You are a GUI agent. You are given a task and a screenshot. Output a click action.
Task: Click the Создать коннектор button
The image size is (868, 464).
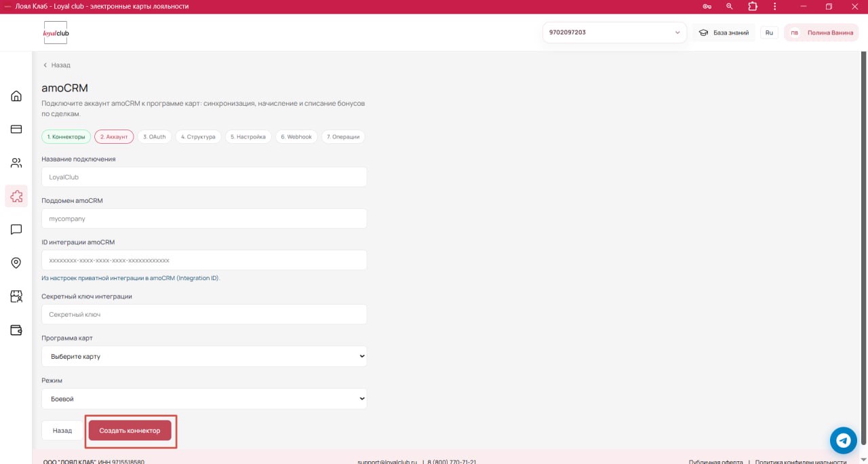click(130, 431)
